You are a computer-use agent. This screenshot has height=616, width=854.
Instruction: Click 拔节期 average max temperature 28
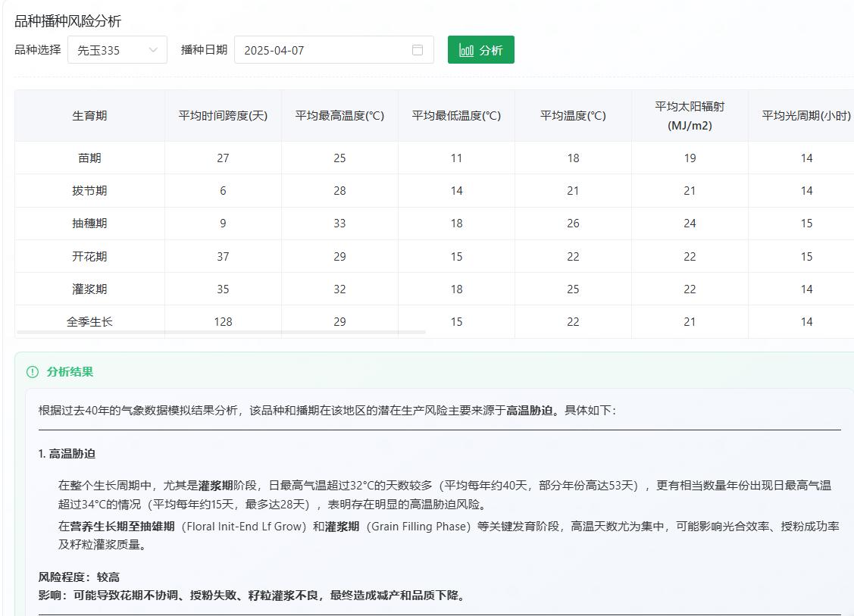339,191
